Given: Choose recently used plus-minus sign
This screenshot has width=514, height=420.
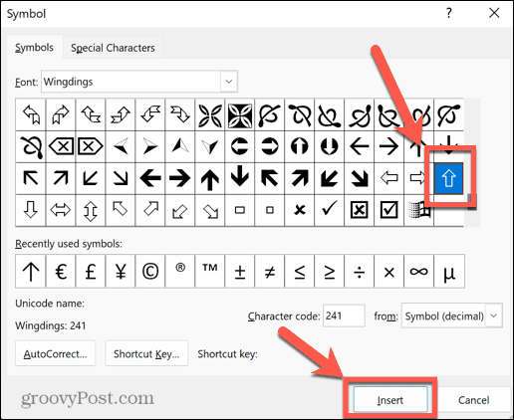Looking at the screenshot, I should [x=239, y=272].
